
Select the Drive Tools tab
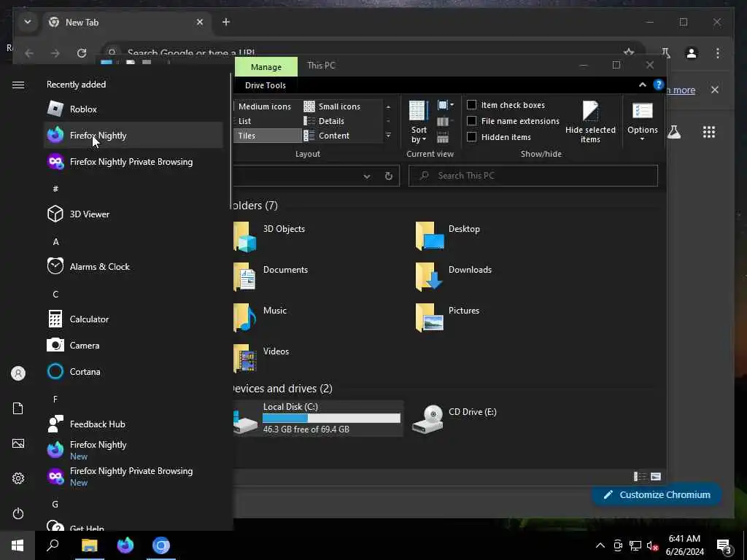pyautogui.click(x=266, y=85)
